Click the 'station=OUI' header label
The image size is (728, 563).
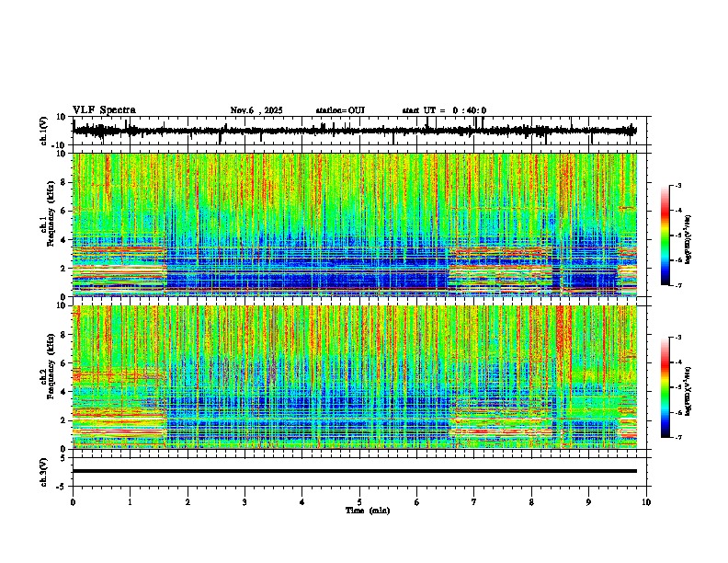tap(340, 110)
